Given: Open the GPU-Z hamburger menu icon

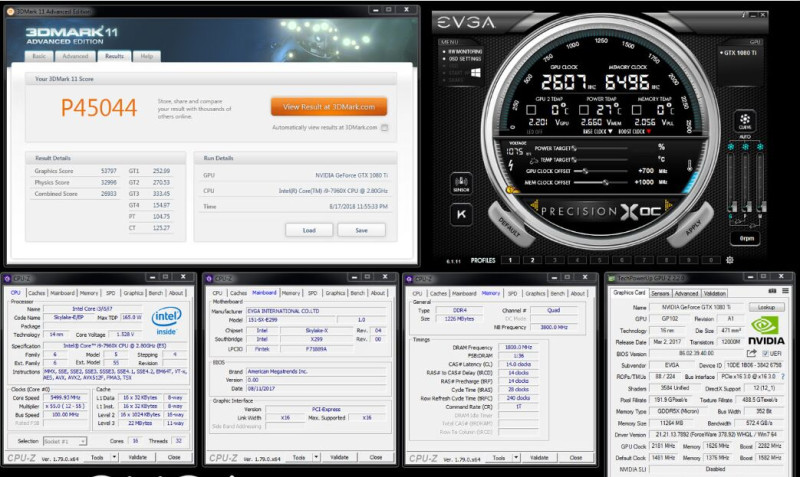Looking at the screenshot, I should (x=785, y=291).
